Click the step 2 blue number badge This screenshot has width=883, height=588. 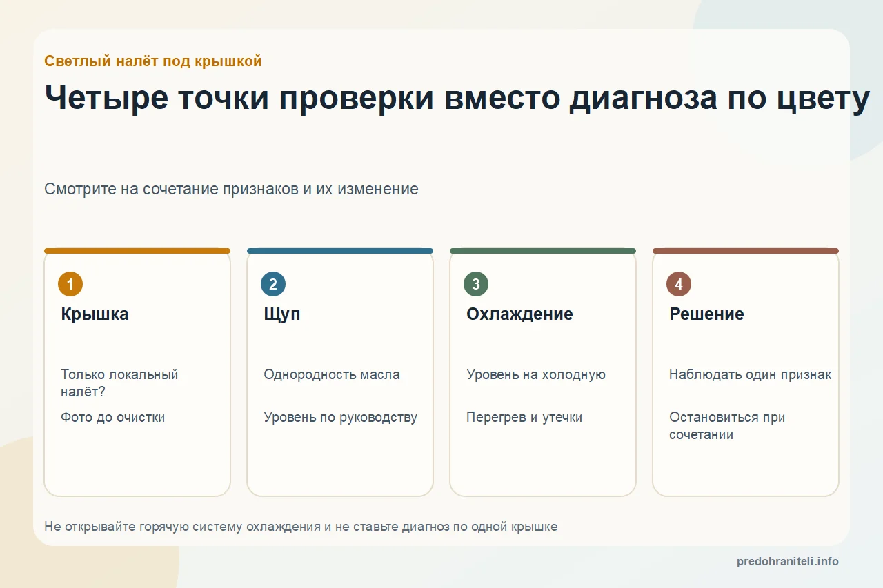273,284
